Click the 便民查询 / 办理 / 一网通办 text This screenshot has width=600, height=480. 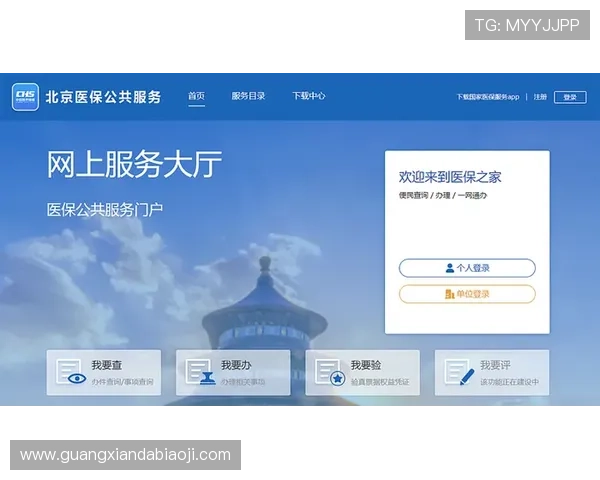click(443, 195)
